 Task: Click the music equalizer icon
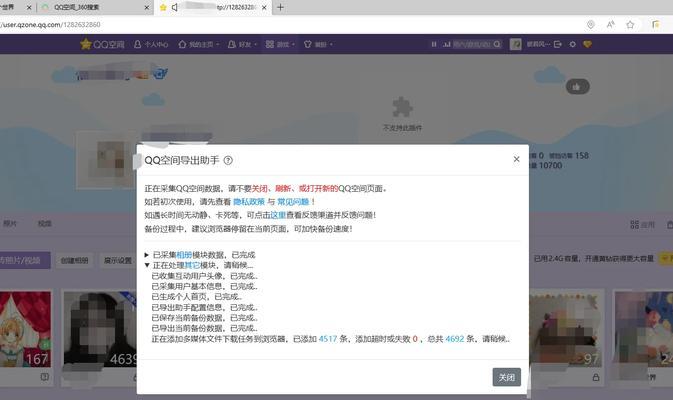click(x=447, y=44)
